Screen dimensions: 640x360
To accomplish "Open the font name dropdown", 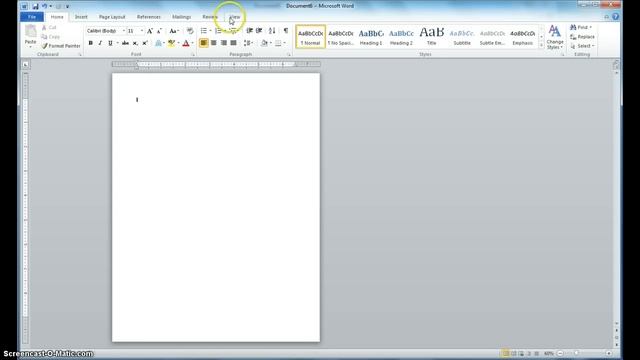I will pyautogui.click(x=124, y=31).
